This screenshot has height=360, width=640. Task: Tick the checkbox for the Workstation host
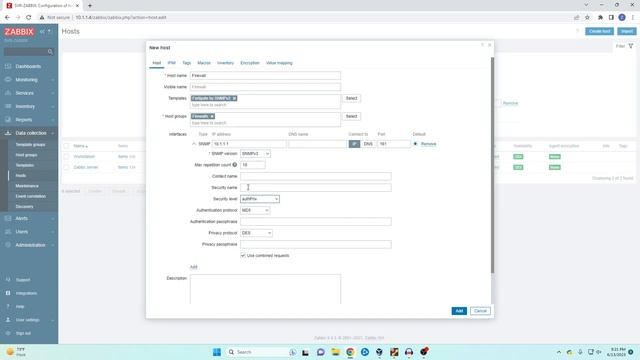click(x=66, y=157)
